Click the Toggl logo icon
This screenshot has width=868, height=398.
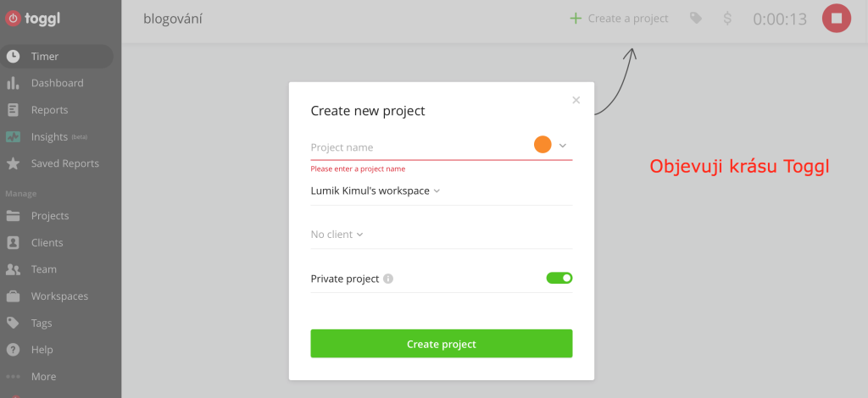click(14, 18)
